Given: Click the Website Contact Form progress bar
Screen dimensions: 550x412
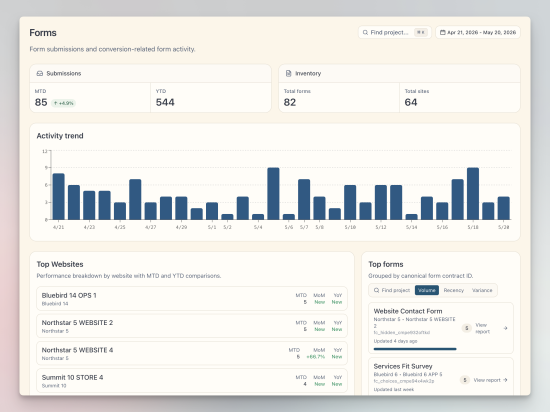Looking at the screenshot, I should click(415, 349).
